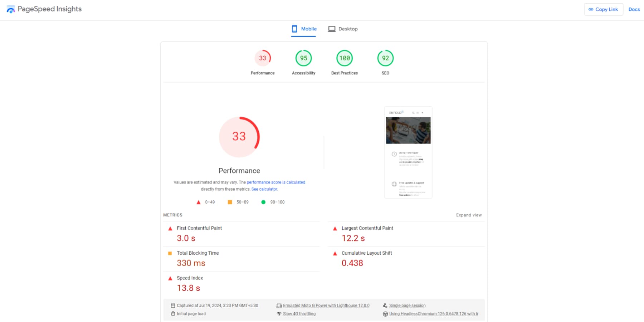Click the SEO score gauge 92
The width and height of the screenshot is (644, 322).
385,58
